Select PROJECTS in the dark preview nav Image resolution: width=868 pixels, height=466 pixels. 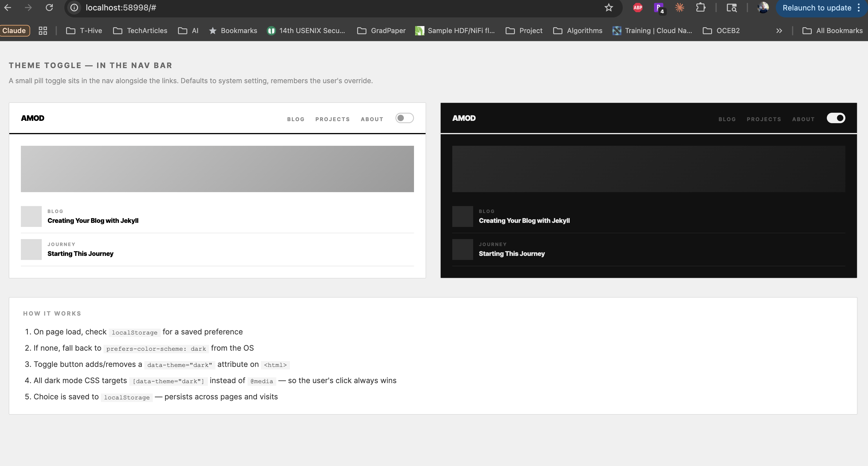(764, 119)
